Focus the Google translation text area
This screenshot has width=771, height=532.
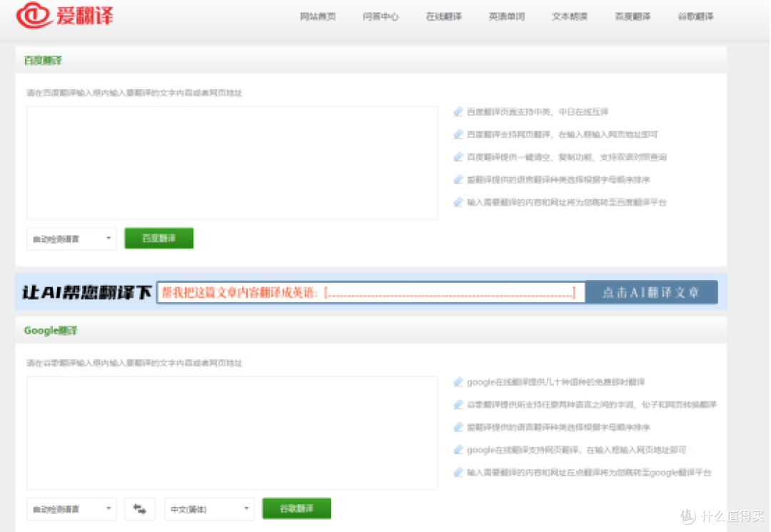(x=232, y=433)
